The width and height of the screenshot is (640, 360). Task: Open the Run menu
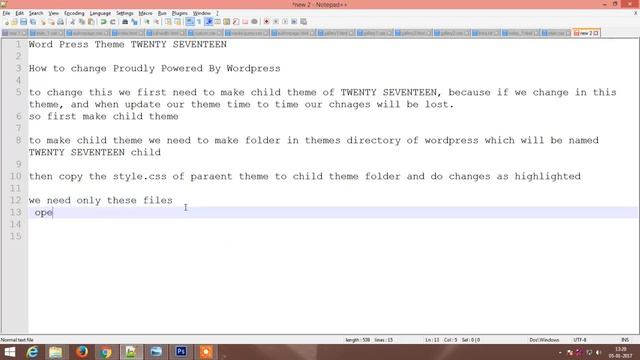162,13
